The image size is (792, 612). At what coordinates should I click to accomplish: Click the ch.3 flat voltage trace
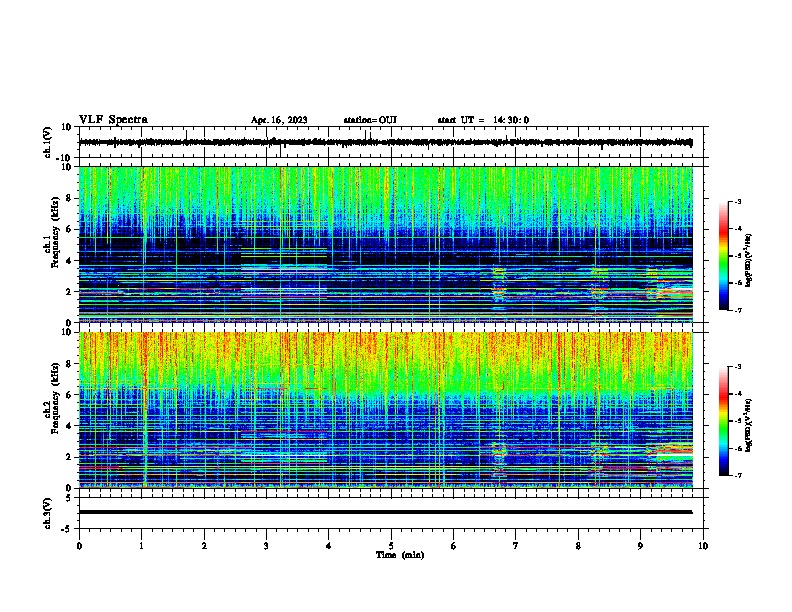coord(385,512)
